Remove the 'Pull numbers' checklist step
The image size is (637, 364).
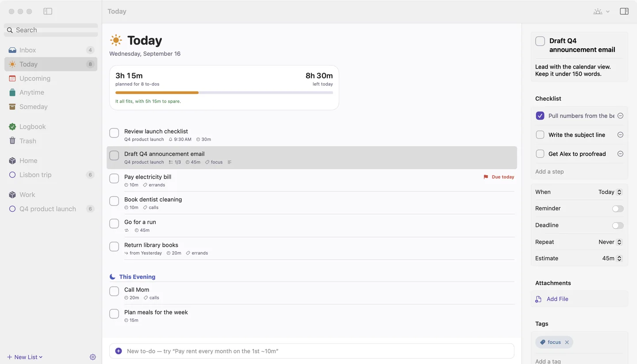click(x=620, y=116)
